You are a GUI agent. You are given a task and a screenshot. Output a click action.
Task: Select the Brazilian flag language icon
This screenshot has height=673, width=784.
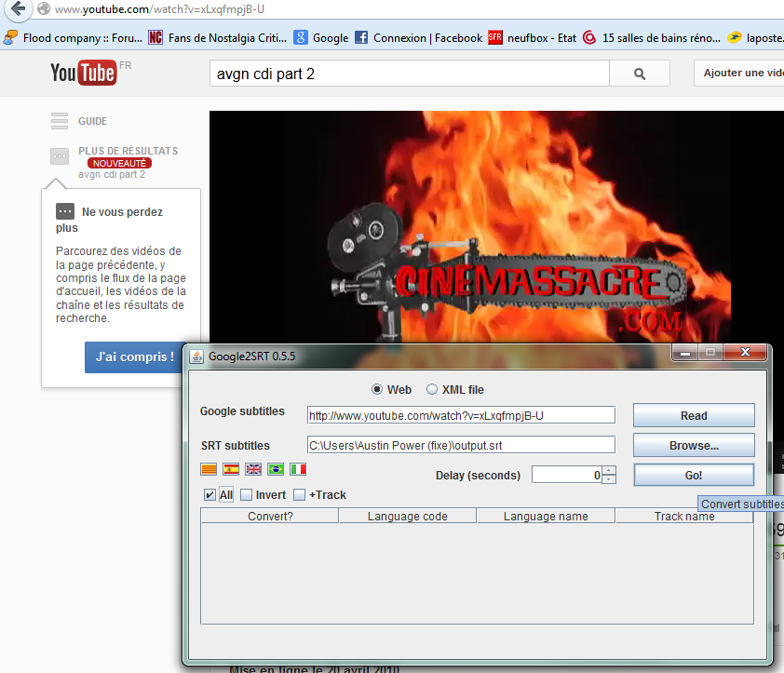[x=276, y=469]
